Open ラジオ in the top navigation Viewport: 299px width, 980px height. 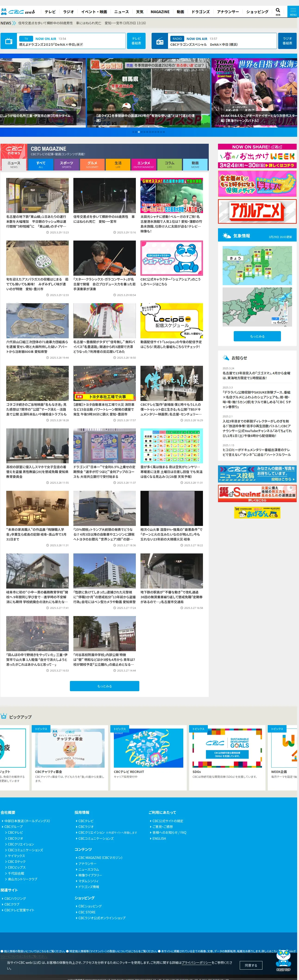69,12
